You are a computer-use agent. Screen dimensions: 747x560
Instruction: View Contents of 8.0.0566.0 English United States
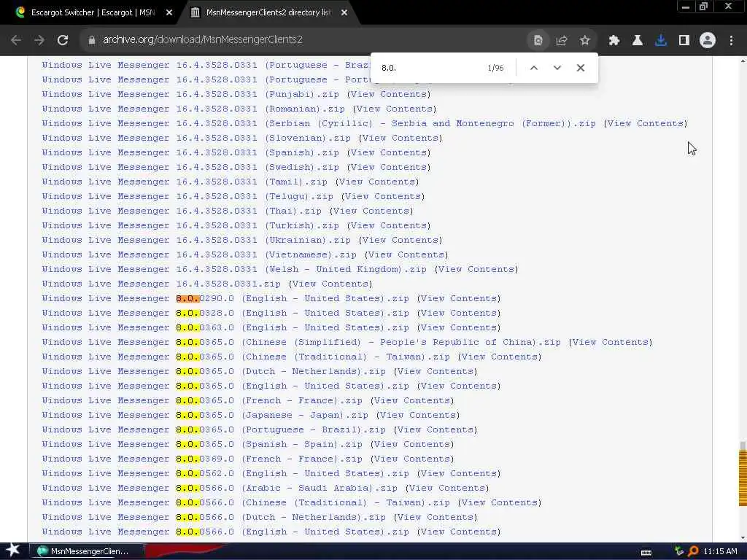point(459,532)
